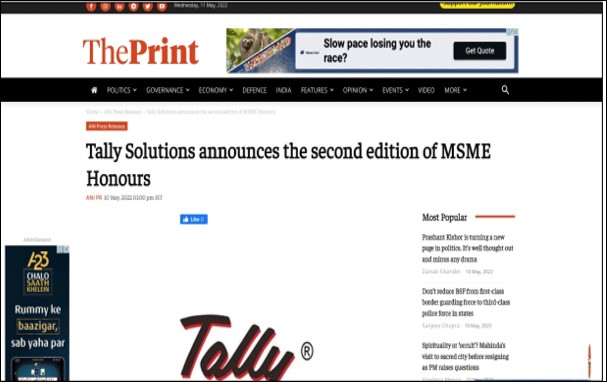Image resolution: width=607 pixels, height=382 pixels.
Task: Click the Get Quote ad button
Action: (x=480, y=51)
